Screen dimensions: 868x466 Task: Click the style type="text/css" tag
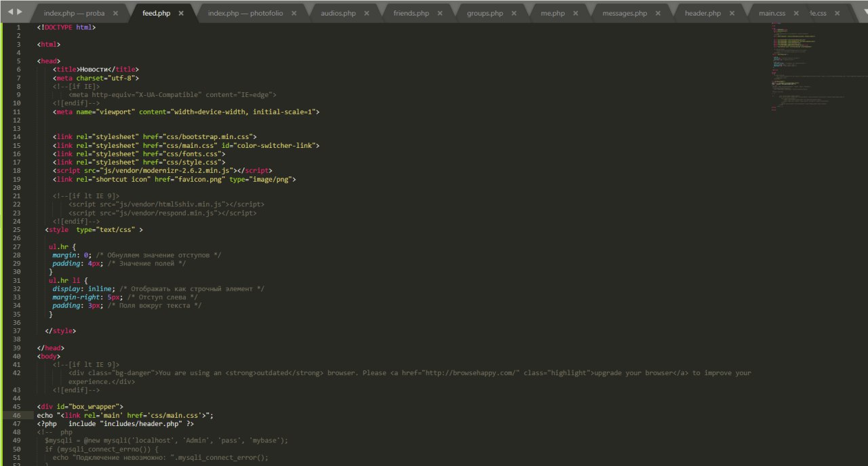pos(94,231)
